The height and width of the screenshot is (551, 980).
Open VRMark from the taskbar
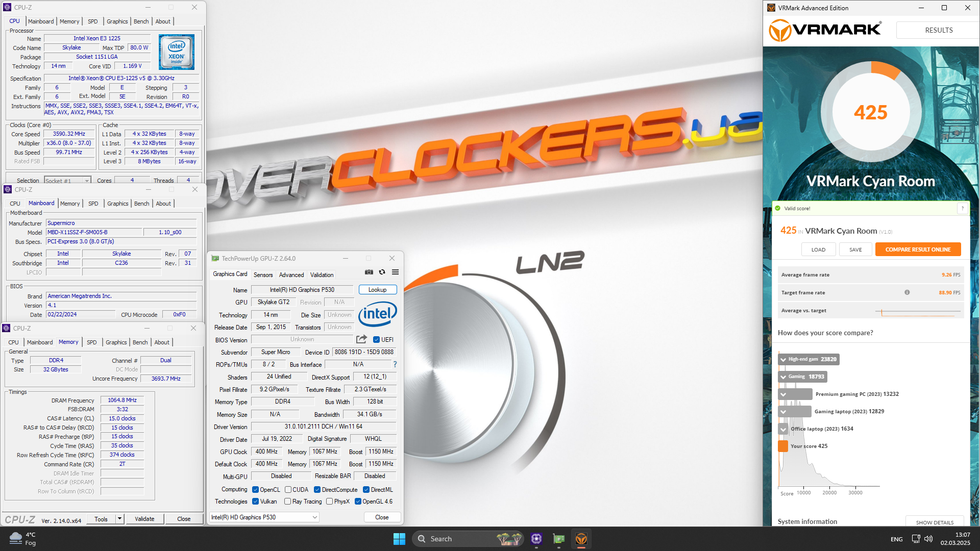tap(581, 539)
